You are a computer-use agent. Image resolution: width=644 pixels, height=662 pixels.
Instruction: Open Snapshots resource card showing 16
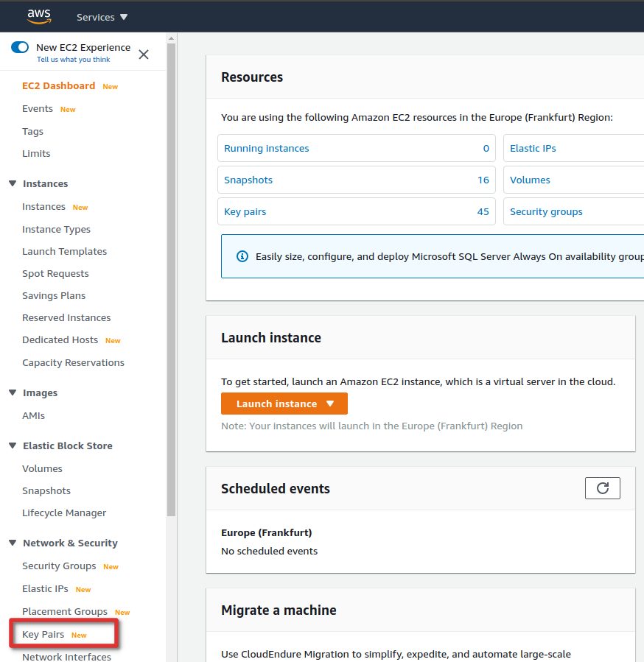(356, 180)
